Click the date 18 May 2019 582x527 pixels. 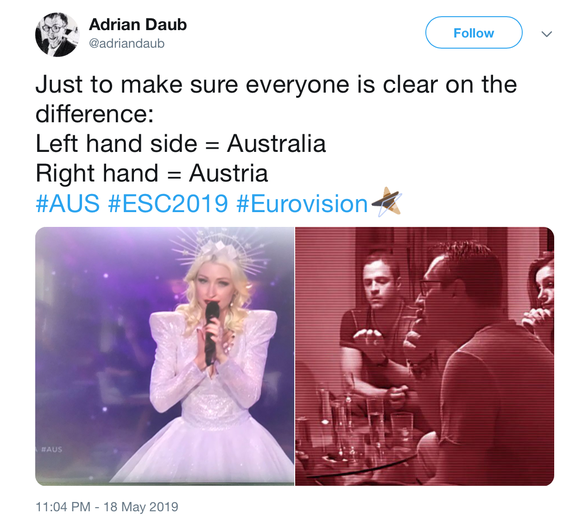click(x=141, y=507)
